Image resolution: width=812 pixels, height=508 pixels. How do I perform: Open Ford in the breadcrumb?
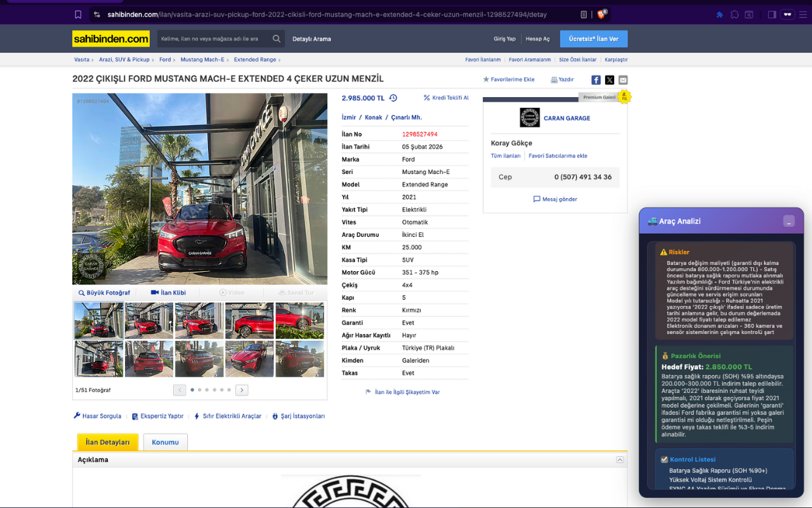(165, 60)
